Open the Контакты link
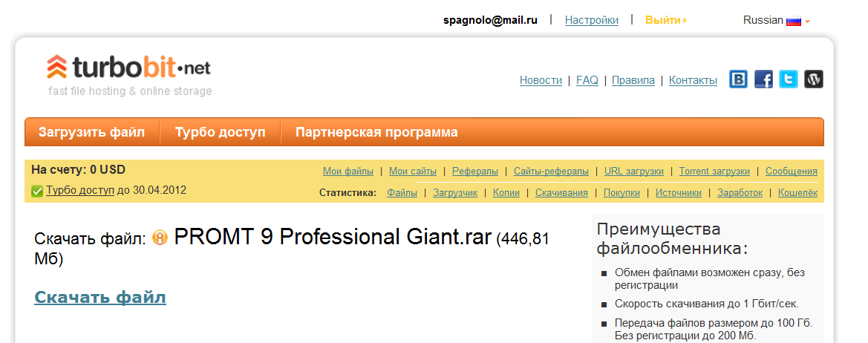 [693, 80]
